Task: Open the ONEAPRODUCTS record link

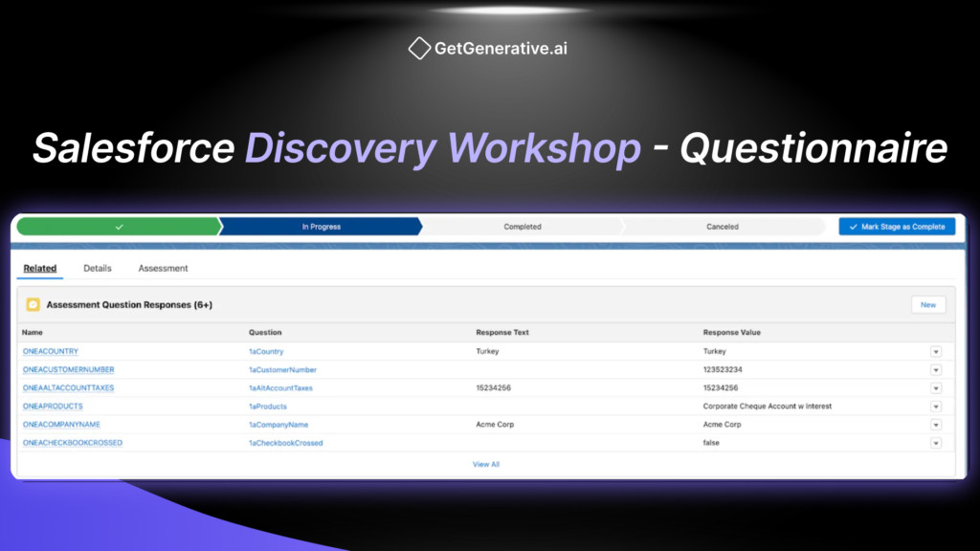Action: (x=53, y=406)
